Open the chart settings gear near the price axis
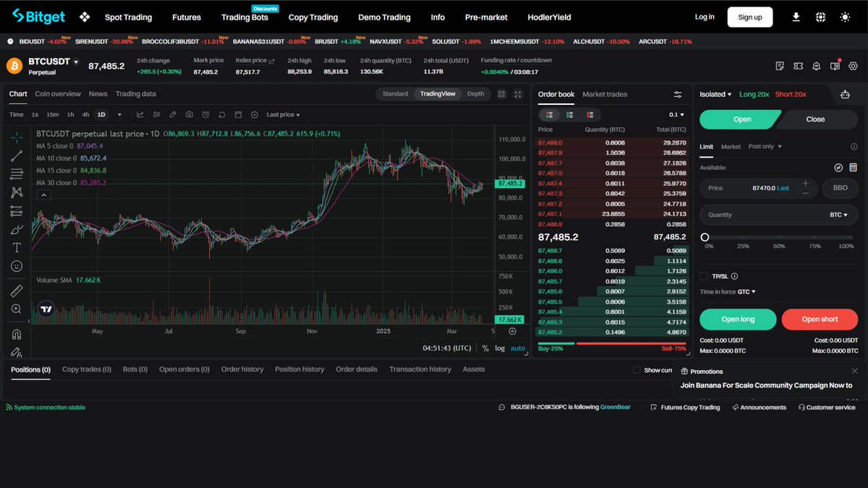Viewport: 868px width, 488px height. point(512,331)
